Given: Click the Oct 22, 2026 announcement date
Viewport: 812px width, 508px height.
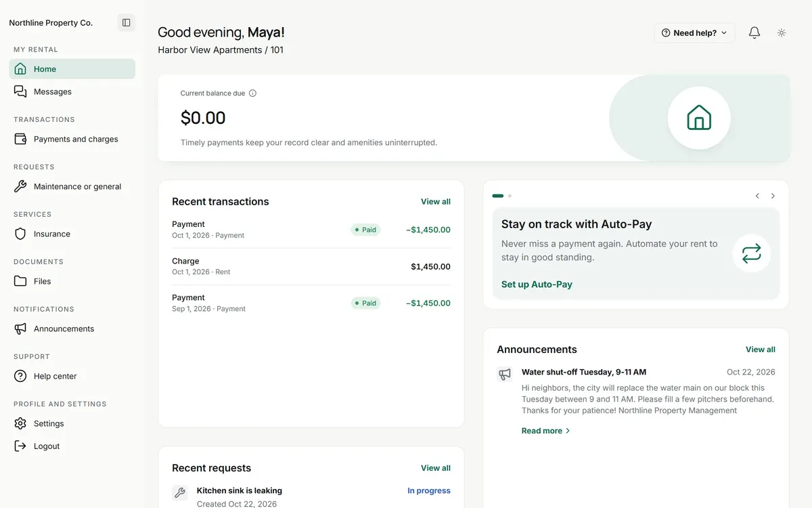Looking at the screenshot, I should tap(751, 372).
